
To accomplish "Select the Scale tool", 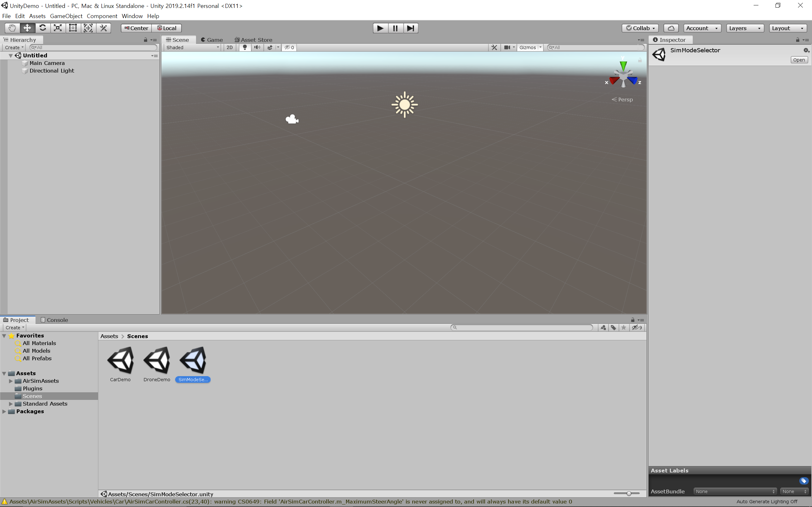I will pos(57,28).
